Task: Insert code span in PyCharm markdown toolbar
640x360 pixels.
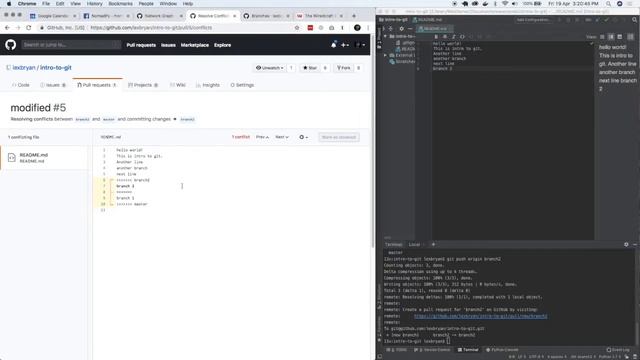Action: coord(462,37)
